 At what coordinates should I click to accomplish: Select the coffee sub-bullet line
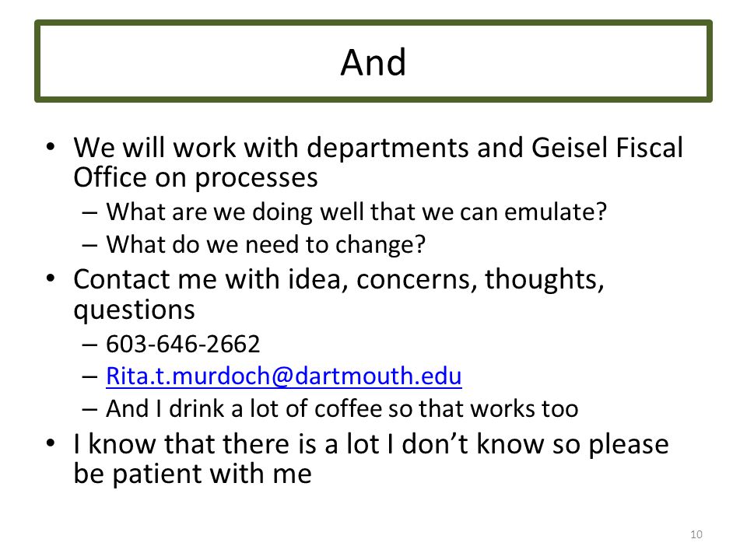click(342, 408)
